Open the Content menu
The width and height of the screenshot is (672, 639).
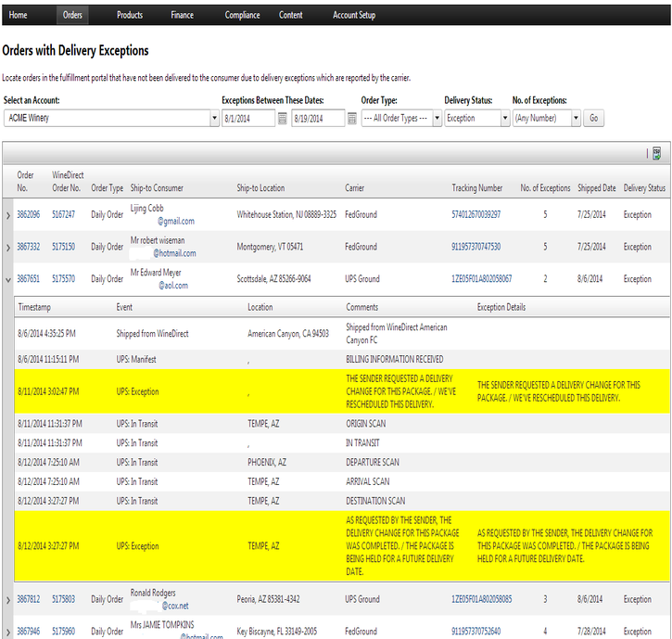pyautogui.click(x=290, y=15)
